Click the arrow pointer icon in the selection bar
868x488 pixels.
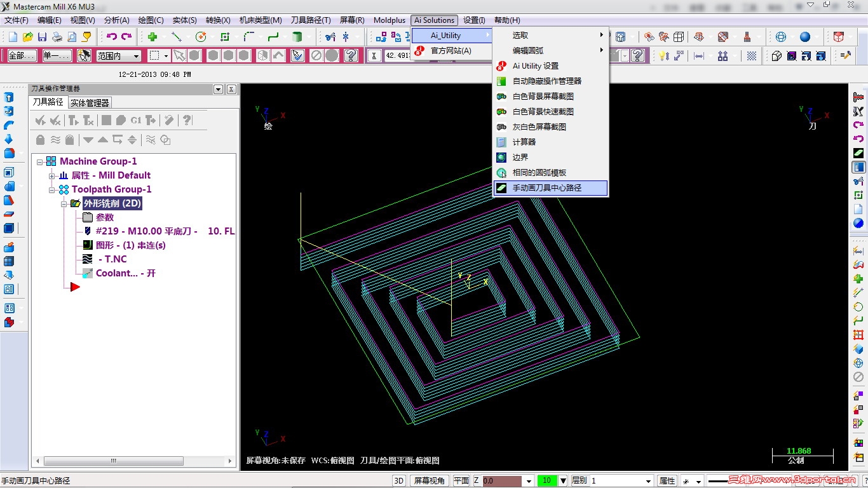pyautogui.click(x=180, y=56)
